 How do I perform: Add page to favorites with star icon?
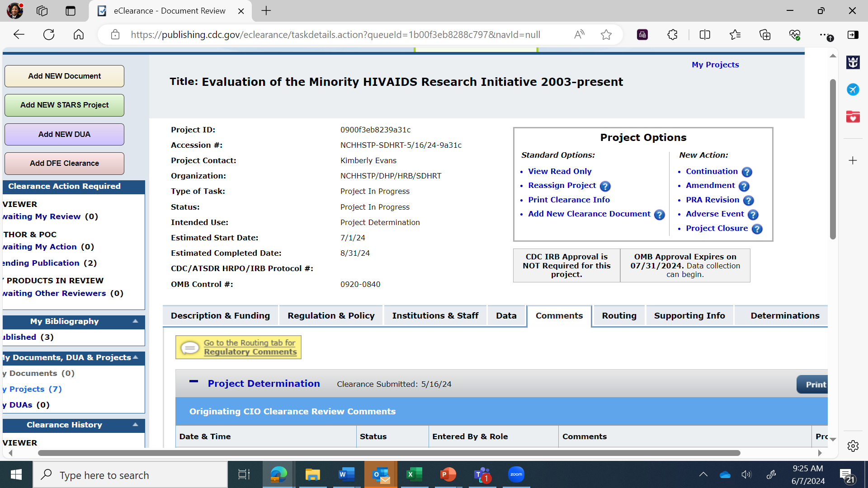tap(606, 35)
